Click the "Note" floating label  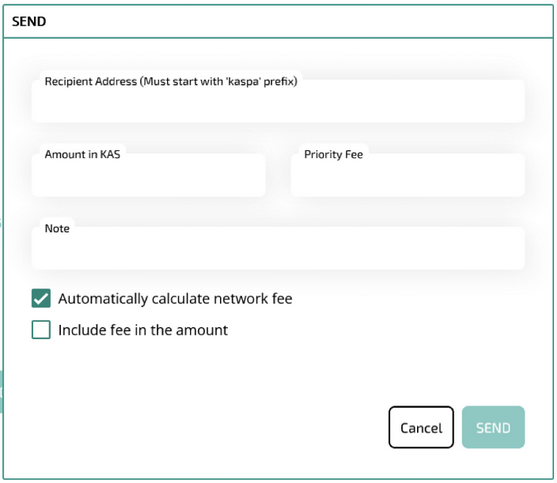click(57, 228)
